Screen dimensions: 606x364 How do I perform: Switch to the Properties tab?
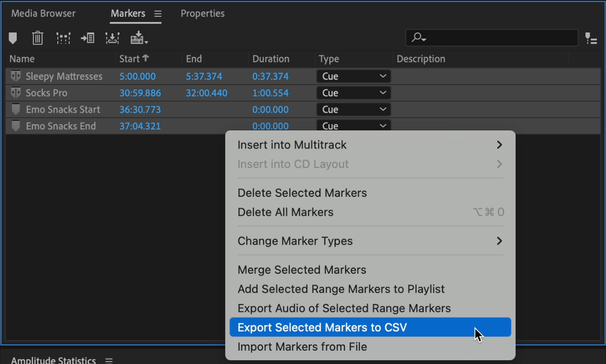203,13
